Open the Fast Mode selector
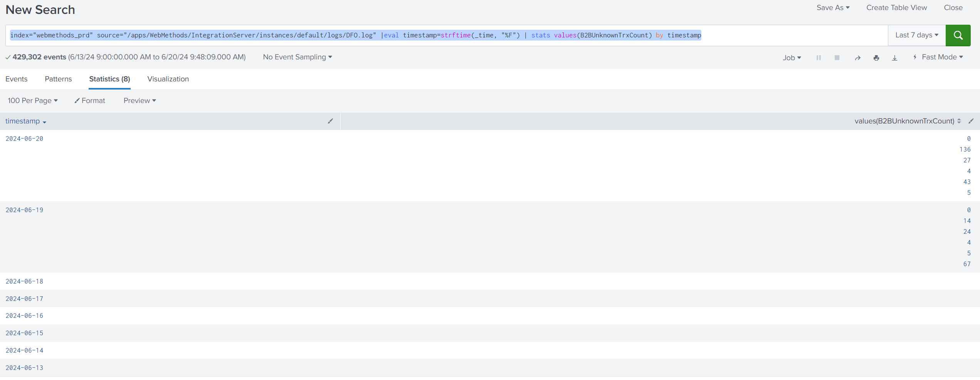 [x=938, y=57]
